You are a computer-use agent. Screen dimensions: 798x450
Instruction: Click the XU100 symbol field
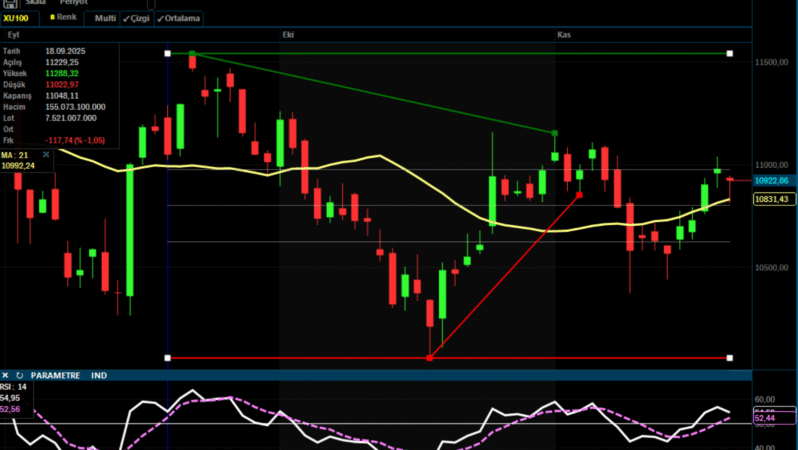[x=20, y=18]
